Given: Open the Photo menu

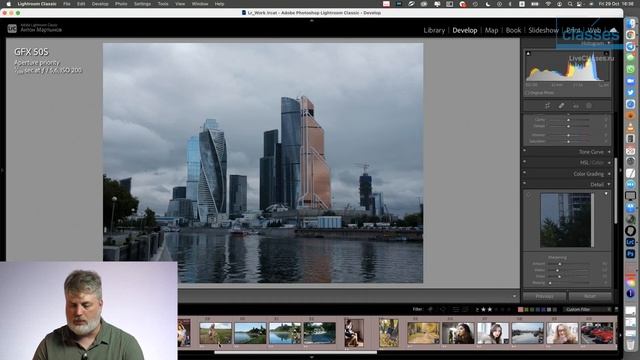Looking at the screenshot, I should click(121, 4).
